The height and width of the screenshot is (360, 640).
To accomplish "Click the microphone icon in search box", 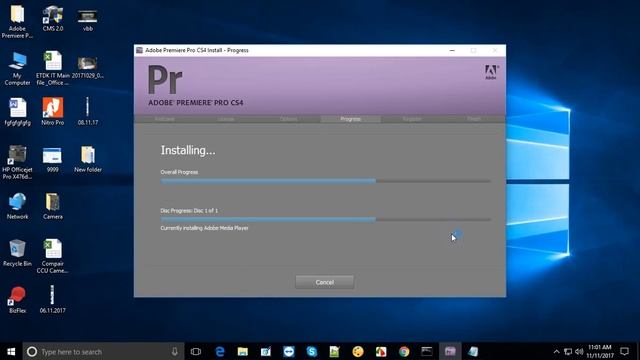I will [x=174, y=351].
